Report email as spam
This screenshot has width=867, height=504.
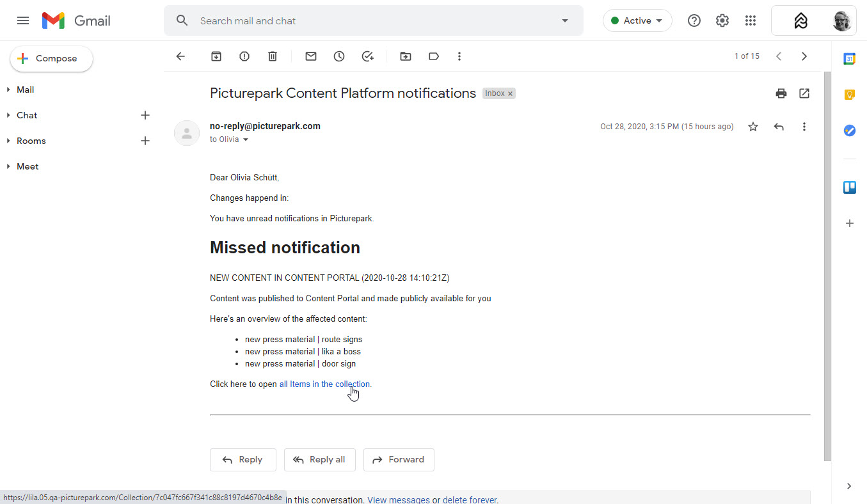pos(244,56)
